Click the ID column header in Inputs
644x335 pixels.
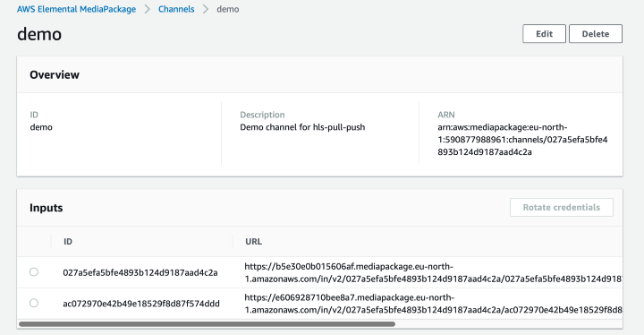point(68,242)
